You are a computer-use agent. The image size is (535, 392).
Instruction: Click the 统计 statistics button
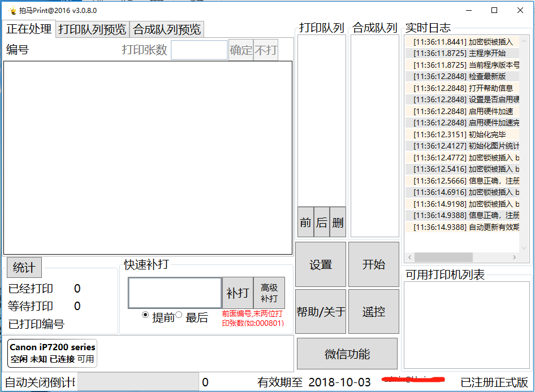24,267
